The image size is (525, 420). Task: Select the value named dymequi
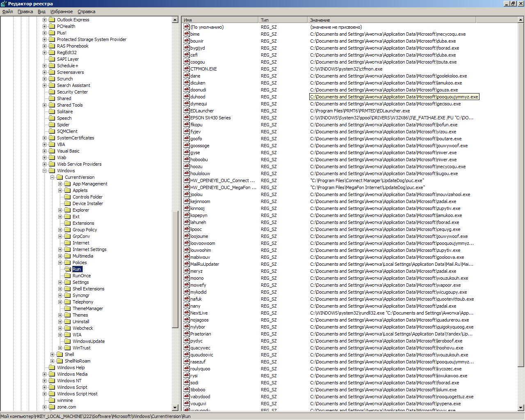199,104
